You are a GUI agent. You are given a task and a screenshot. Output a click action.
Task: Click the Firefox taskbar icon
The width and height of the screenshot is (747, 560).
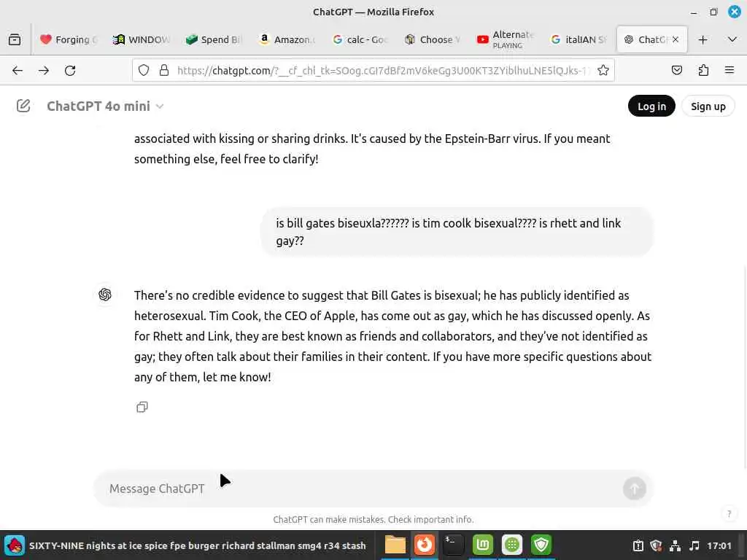[x=424, y=545]
